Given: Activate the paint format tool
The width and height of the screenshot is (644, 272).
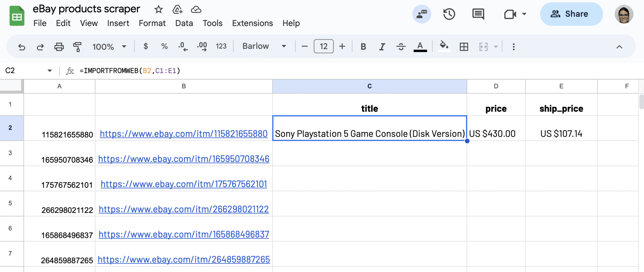Looking at the screenshot, I should click(77, 47).
